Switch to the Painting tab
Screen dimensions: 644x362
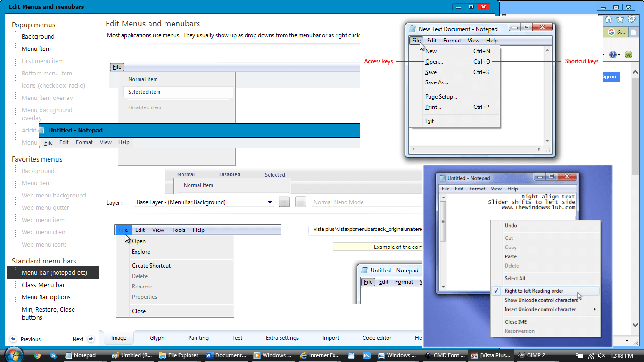pyautogui.click(x=198, y=338)
